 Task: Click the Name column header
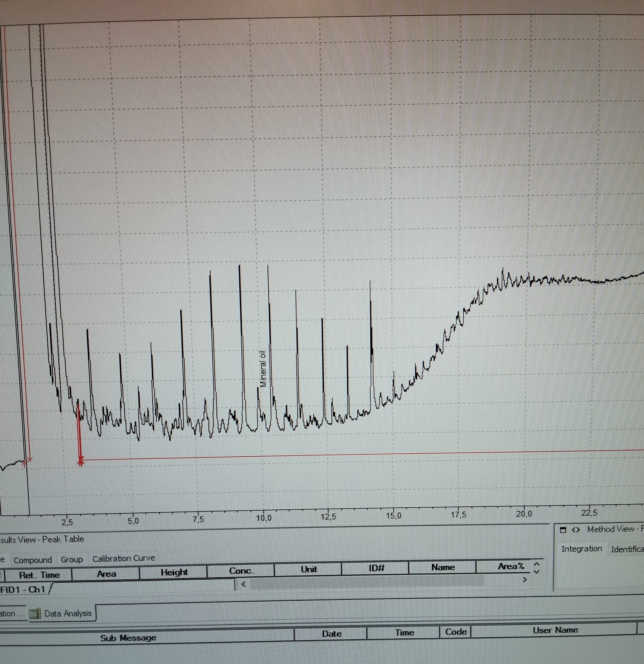[x=443, y=568]
